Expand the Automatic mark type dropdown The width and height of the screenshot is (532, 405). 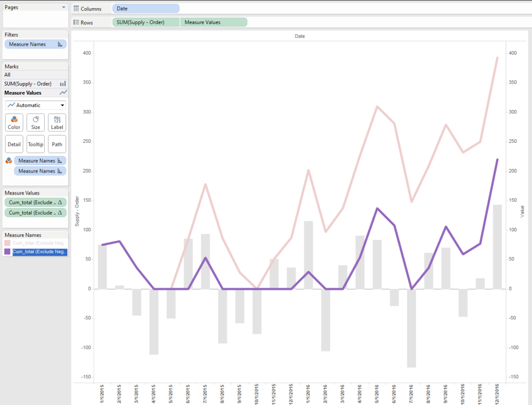(35, 105)
